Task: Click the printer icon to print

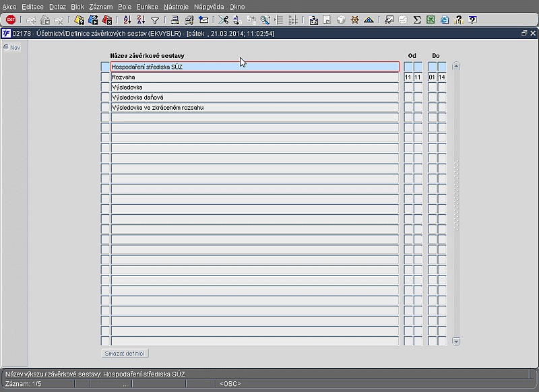Action: coord(175,20)
